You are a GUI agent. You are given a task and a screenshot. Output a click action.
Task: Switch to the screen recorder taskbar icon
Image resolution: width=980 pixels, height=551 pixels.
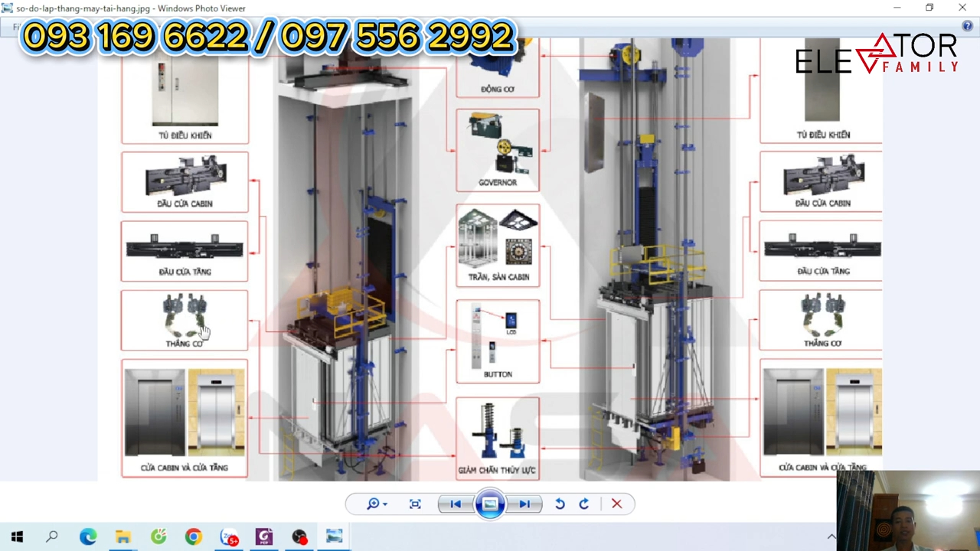(299, 536)
